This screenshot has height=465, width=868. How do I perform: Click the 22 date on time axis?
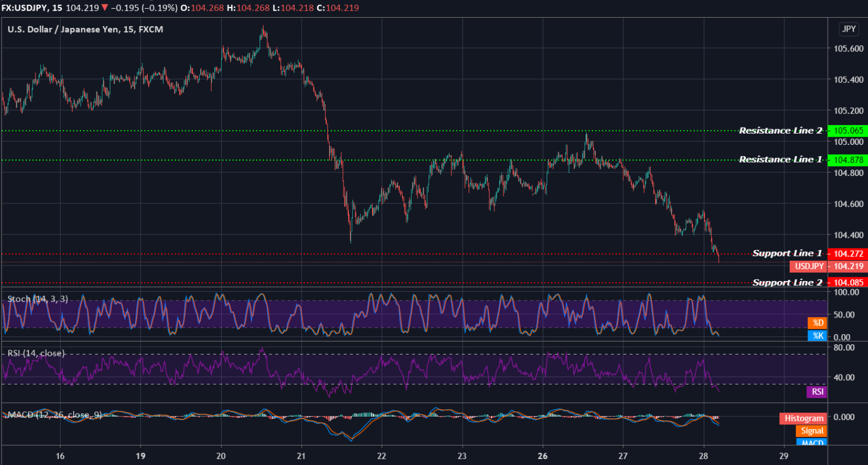[x=382, y=456]
